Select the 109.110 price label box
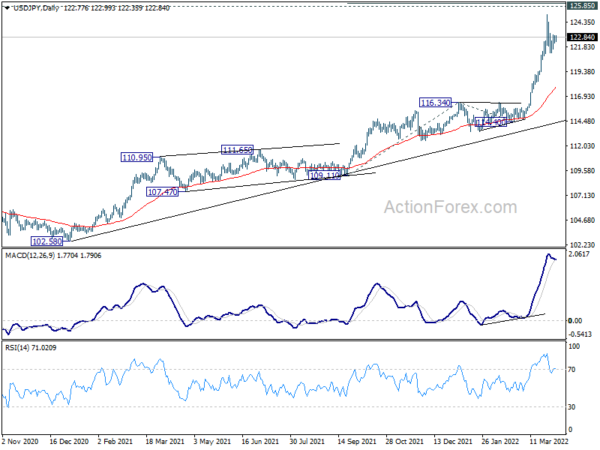Image resolution: width=600 pixels, height=450 pixels. (x=324, y=175)
